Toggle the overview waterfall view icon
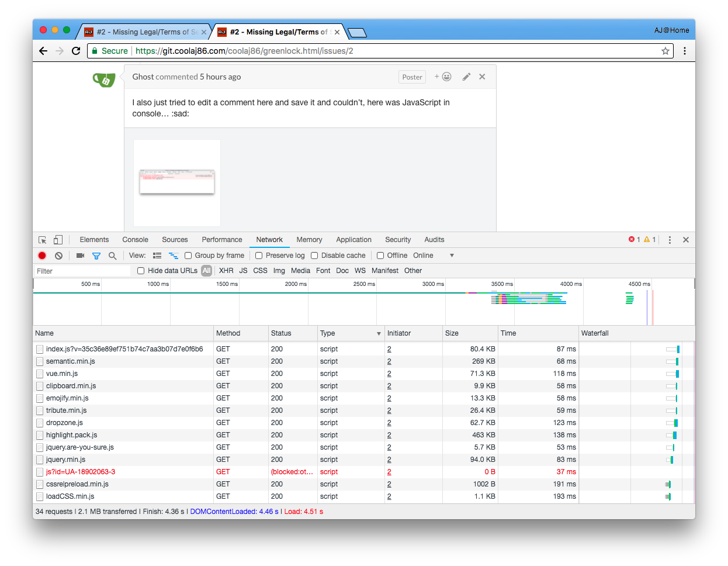728x566 pixels. tap(174, 256)
